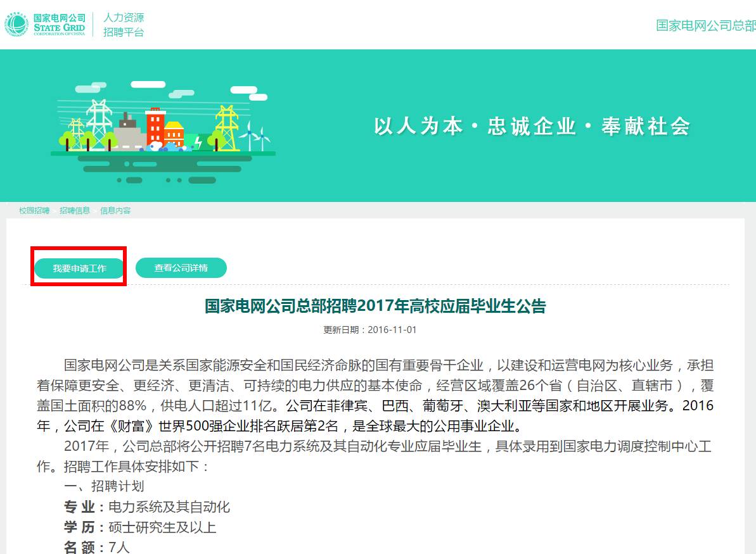Click the line 专业：电力系统及其自动化

[x=147, y=507]
